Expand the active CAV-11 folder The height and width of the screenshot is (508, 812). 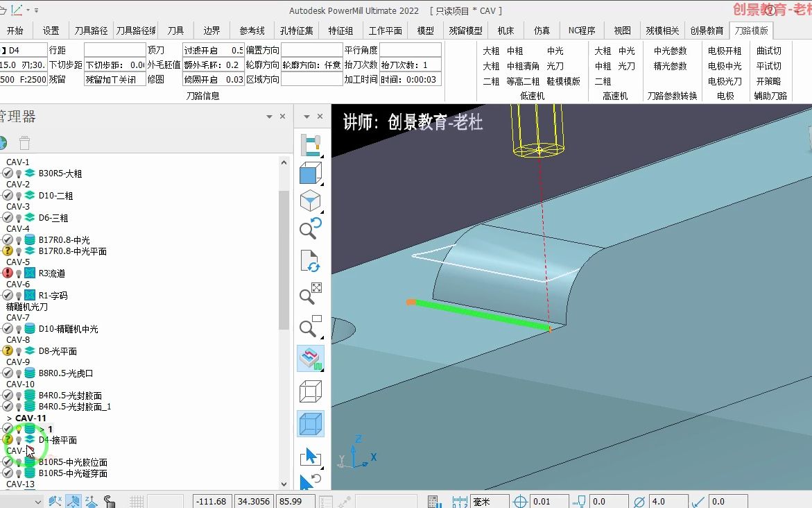point(9,418)
